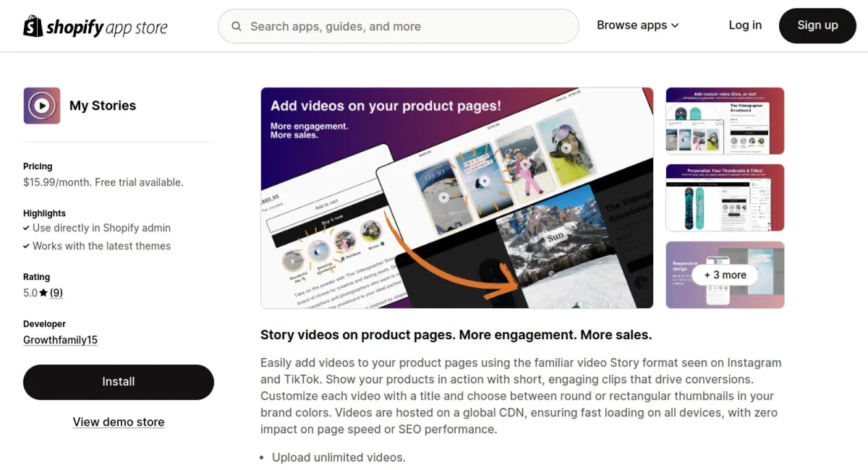
Task: Open the main product video banner image
Action: point(457,198)
